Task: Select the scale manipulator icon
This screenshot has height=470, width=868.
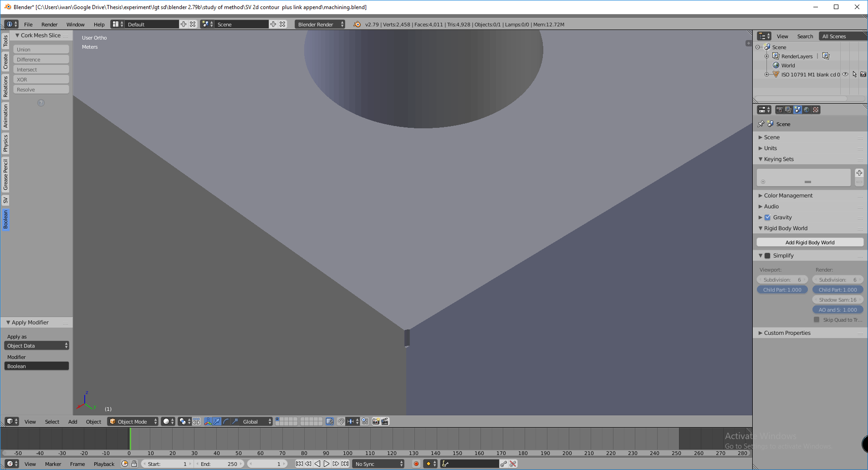Action: 235,421
